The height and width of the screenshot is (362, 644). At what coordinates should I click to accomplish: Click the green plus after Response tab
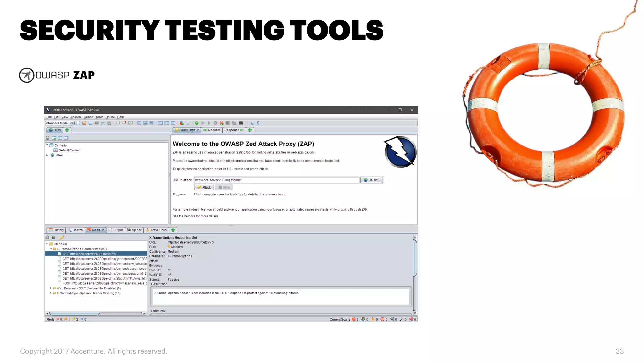click(x=250, y=130)
